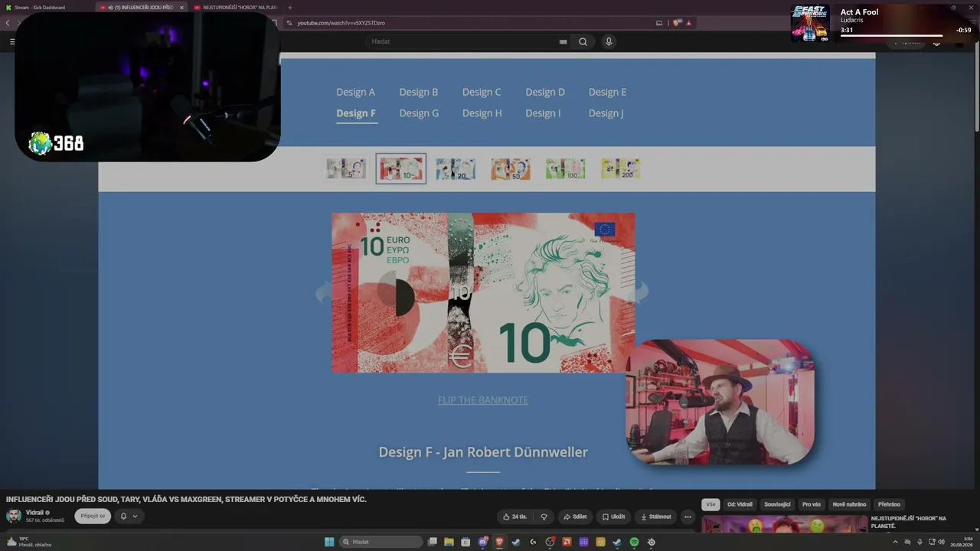The width and height of the screenshot is (980, 551).
Task: Click the YouTube search magnifier icon
Action: pos(583,42)
